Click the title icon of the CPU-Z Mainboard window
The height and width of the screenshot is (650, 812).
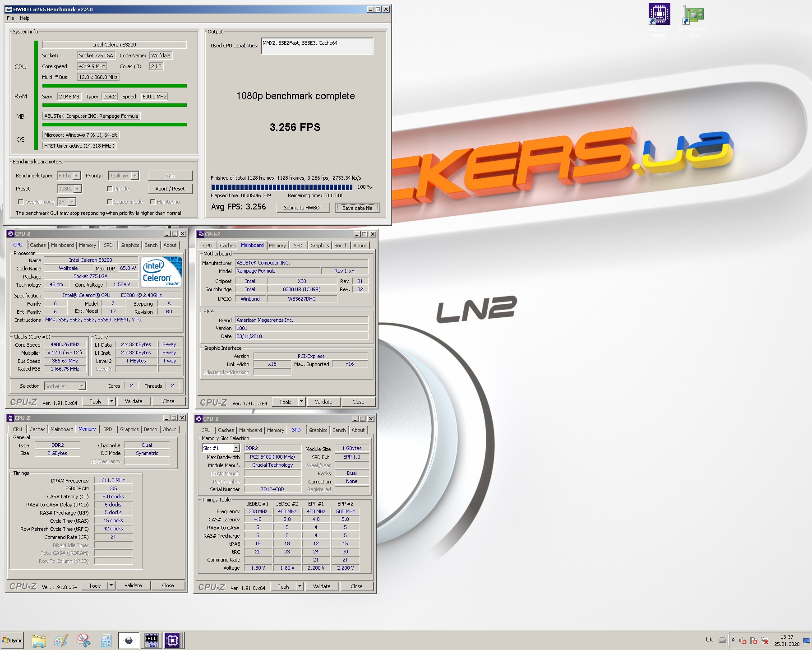click(x=201, y=234)
